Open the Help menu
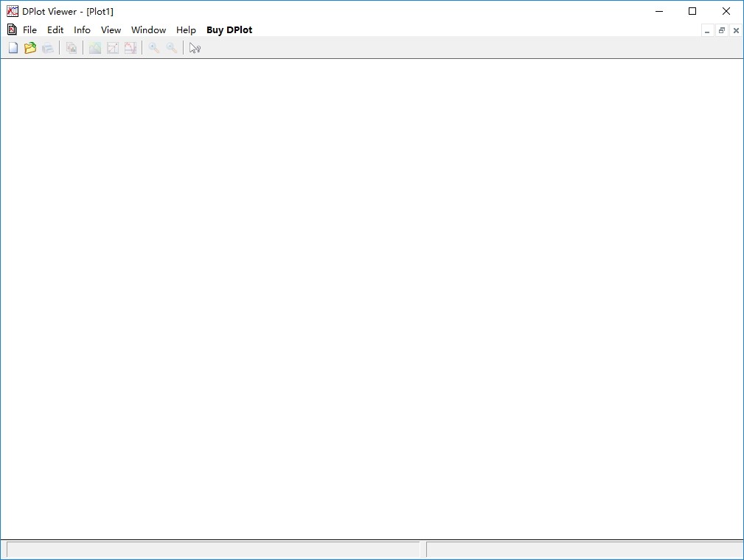 [186, 30]
